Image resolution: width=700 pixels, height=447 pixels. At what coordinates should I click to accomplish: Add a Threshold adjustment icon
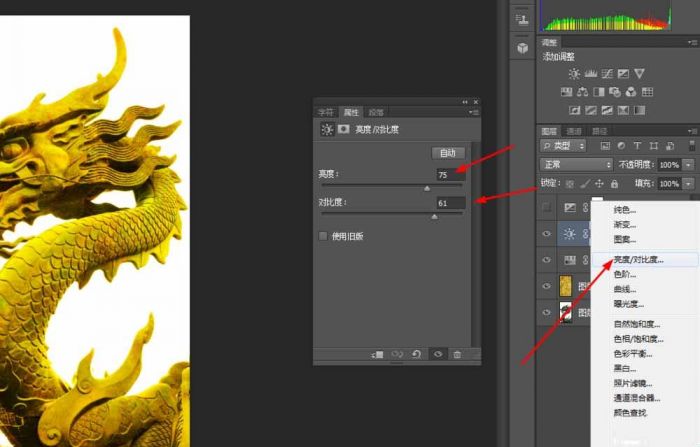coord(607,110)
